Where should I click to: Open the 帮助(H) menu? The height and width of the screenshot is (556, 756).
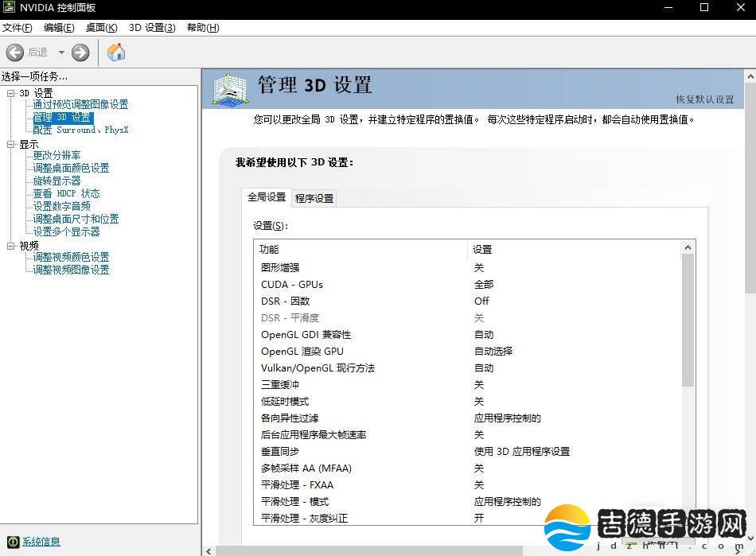[203, 28]
